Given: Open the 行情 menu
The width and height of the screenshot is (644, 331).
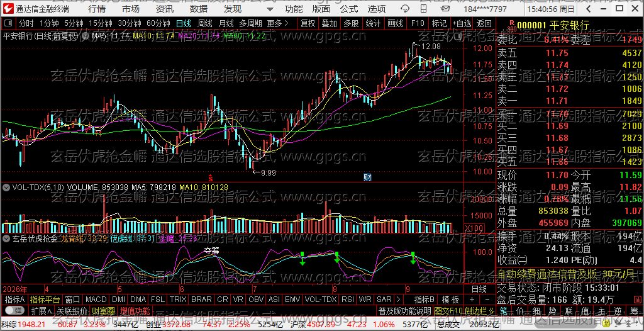Looking at the screenshot, I should click(x=96, y=9).
